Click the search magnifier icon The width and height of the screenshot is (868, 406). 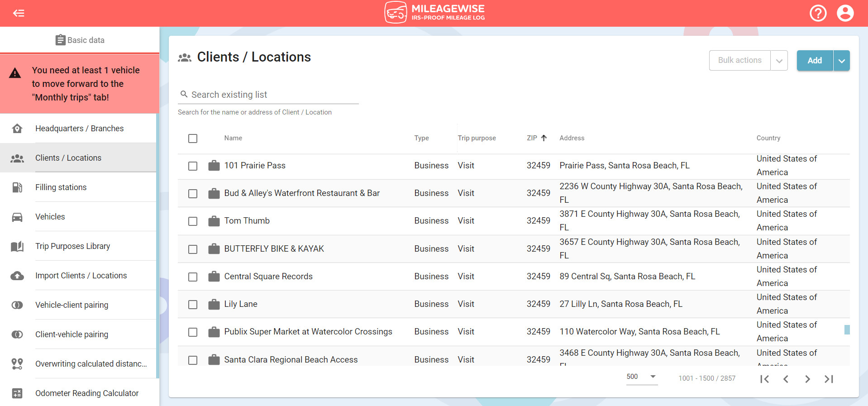click(x=184, y=94)
